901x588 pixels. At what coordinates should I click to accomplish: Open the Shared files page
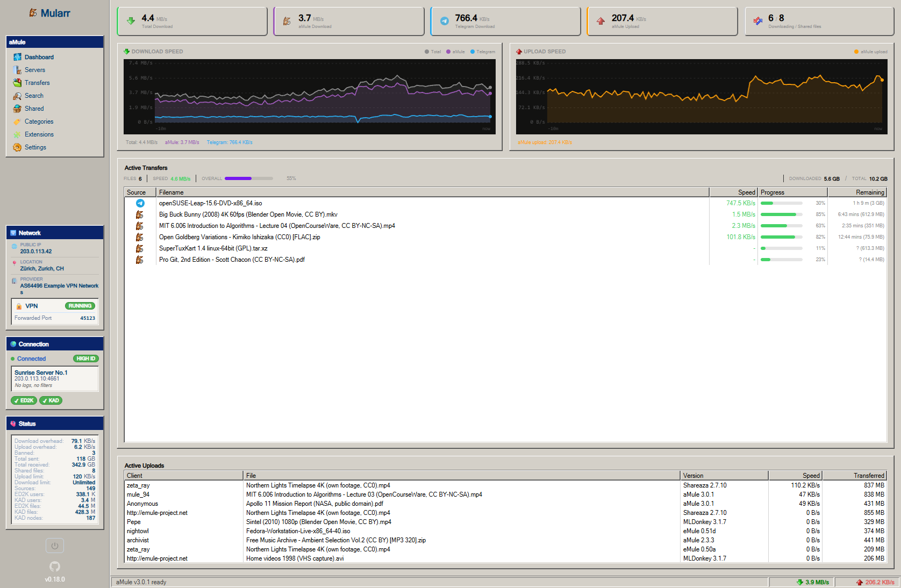34,109
